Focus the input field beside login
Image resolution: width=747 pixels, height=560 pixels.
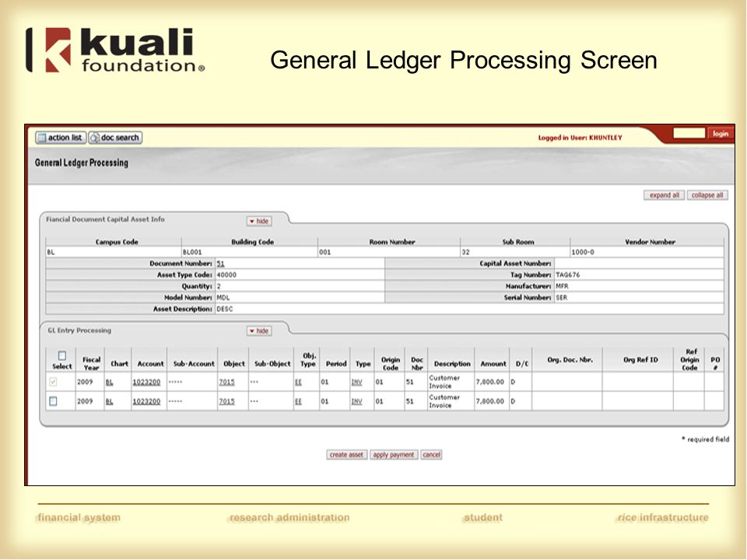pos(689,133)
